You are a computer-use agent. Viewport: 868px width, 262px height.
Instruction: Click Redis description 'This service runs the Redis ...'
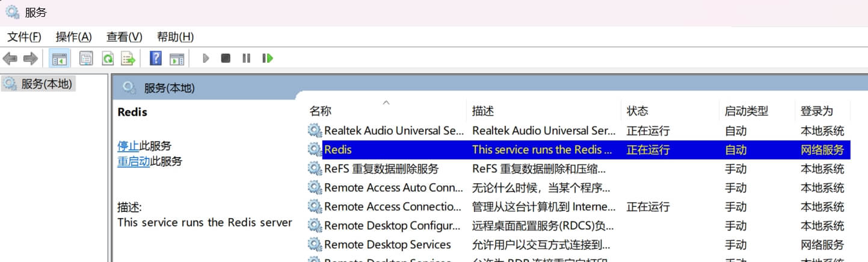point(542,149)
